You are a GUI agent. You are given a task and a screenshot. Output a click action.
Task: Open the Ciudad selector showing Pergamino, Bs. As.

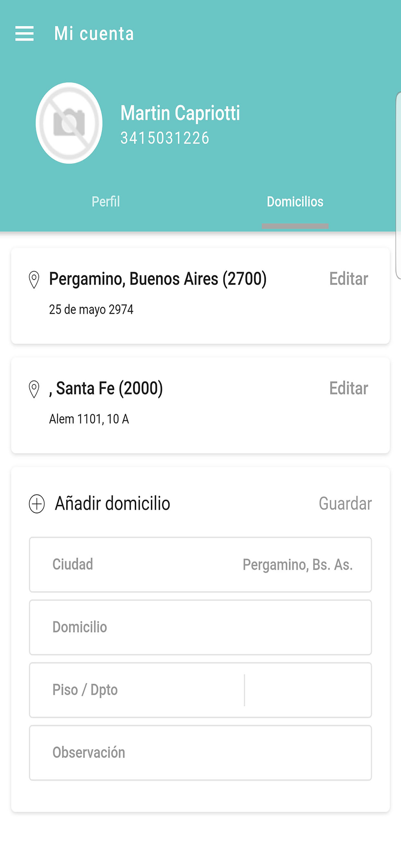(x=200, y=565)
